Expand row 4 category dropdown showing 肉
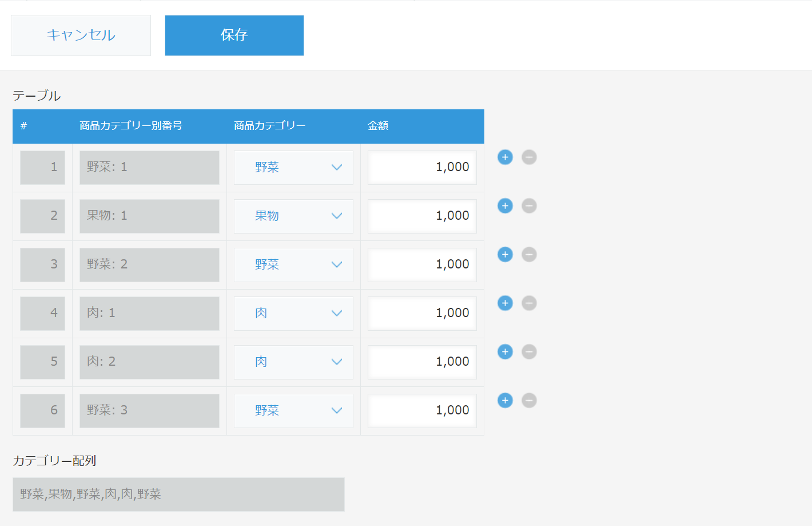Image resolution: width=812 pixels, height=526 pixels. click(293, 314)
